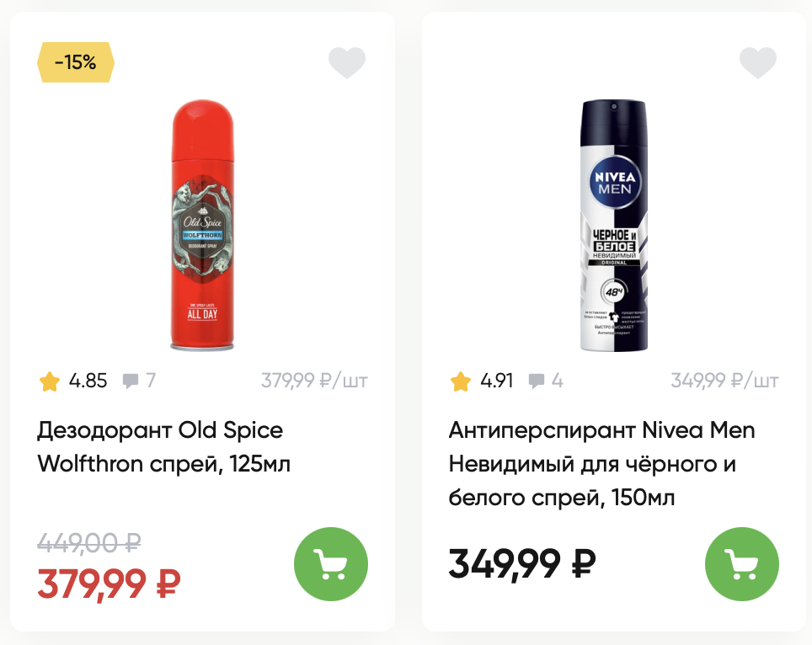The width and height of the screenshot is (812, 645).
Task: Favorite the Old Spice deodorant with heart
Action: click(347, 63)
